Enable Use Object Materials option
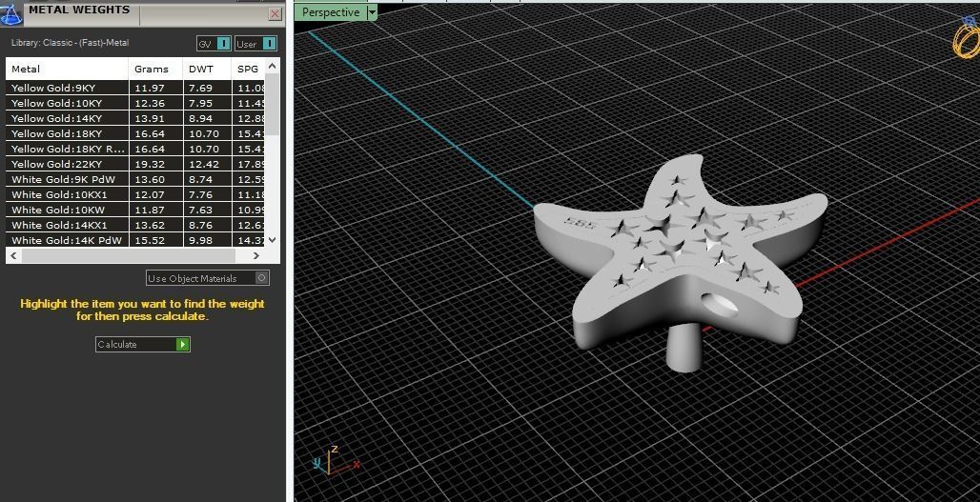The height and width of the screenshot is (502, 980). pos(208,278)
